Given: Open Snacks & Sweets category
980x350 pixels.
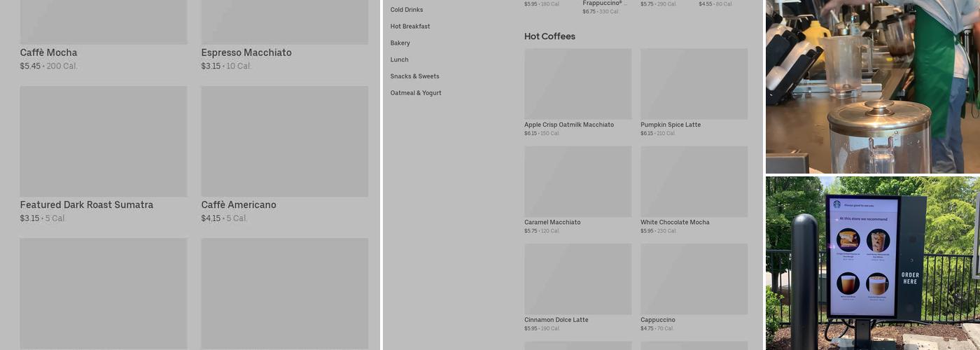Looking at the screenshot, I should point(415,76).
